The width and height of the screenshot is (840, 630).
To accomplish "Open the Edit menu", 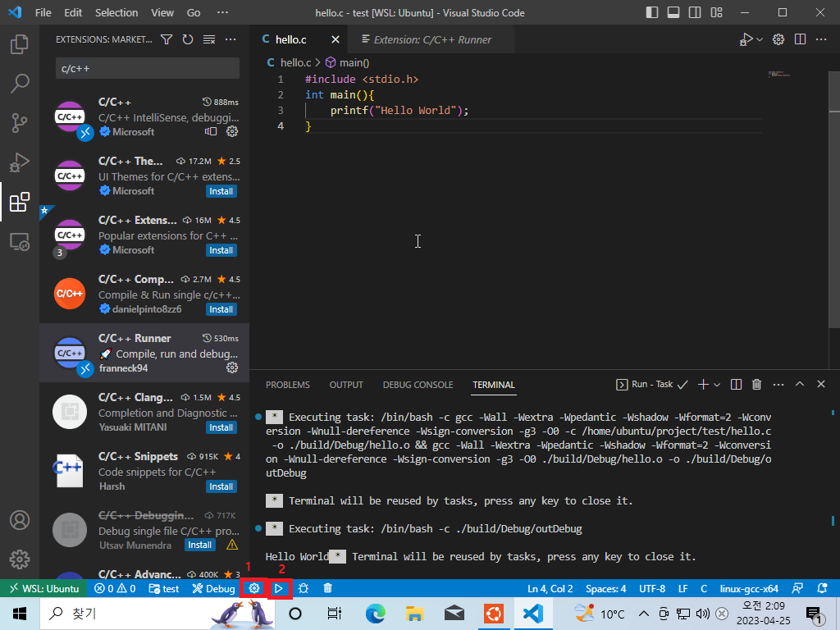I will tap(73, 12).
